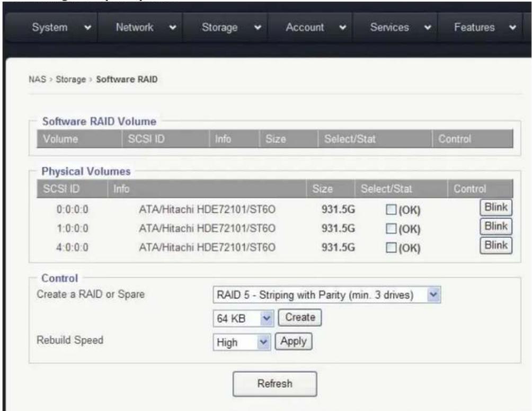The height and width of the screenshot is (411, 532).
Task: Click the System menu chevron arrow
Action: [88, 28]
